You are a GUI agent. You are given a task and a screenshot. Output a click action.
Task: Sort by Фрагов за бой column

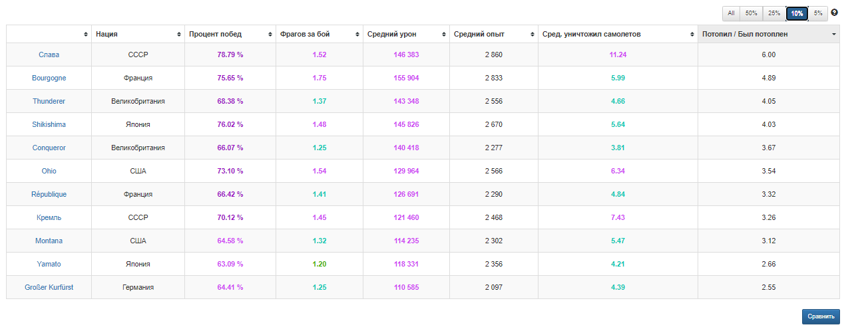[319, 34]
